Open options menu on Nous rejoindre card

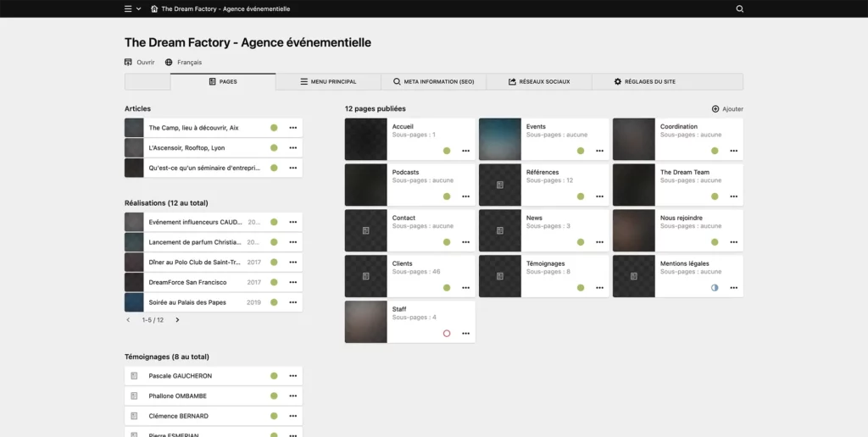click(x=733, y=242)
